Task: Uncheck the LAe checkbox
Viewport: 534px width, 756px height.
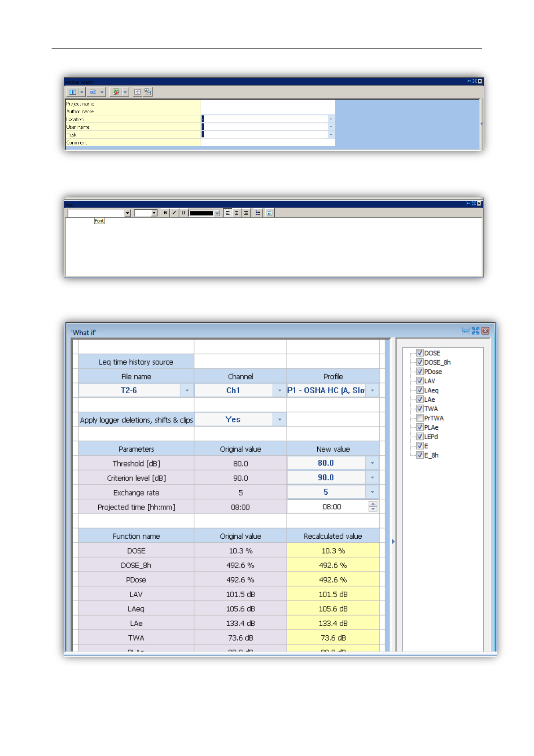Action: click(x=420, y=399)
